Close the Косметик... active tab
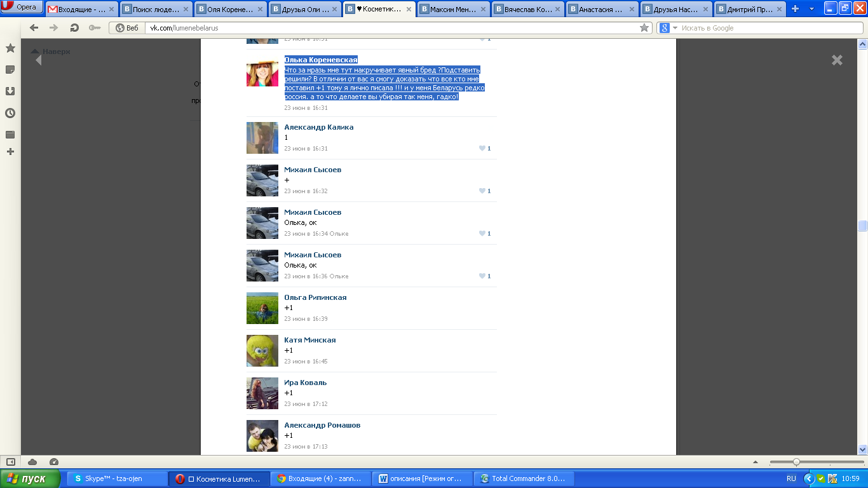 tap(409, 10)
